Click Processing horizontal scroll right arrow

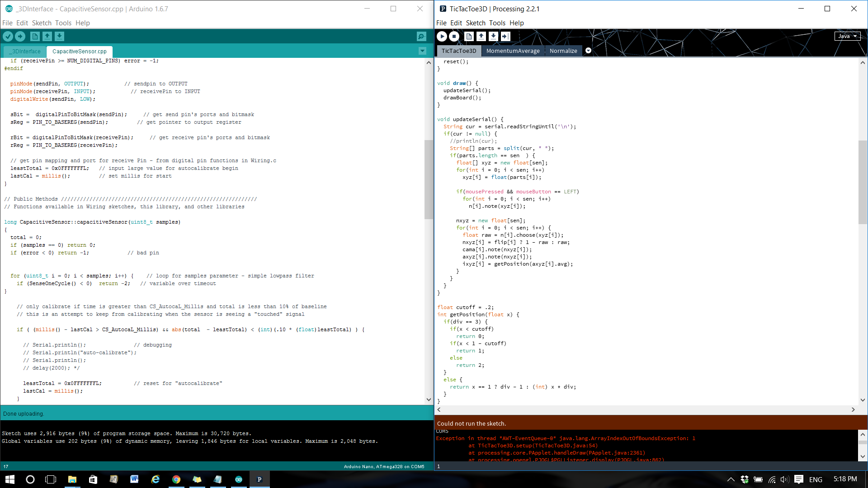pyautogui.click(x=853, y=409)
